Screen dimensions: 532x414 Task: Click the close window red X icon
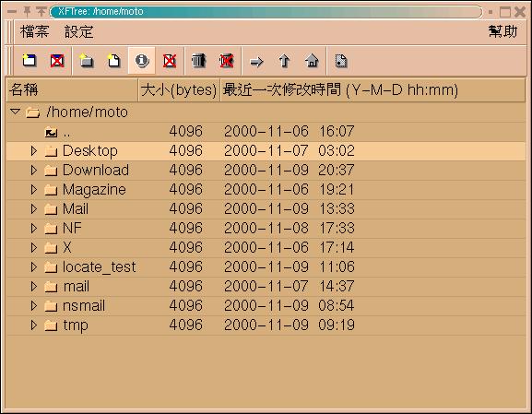[57, 61]
